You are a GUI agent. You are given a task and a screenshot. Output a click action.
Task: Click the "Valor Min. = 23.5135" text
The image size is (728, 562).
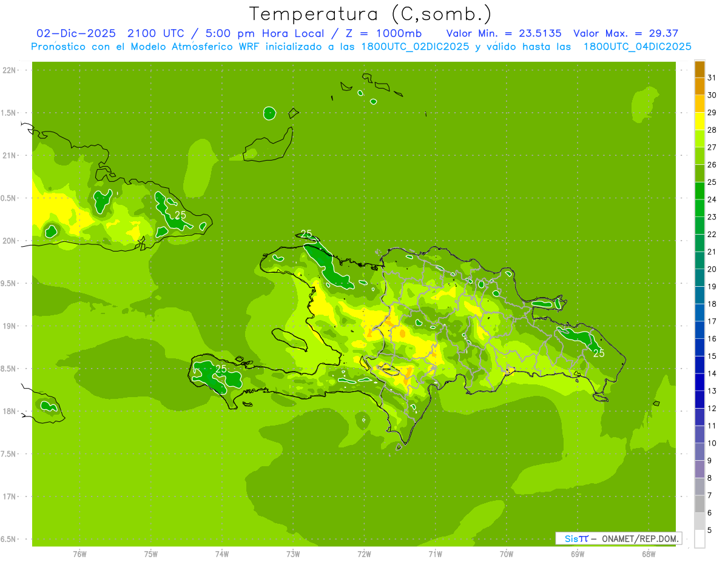coord(504,33)
